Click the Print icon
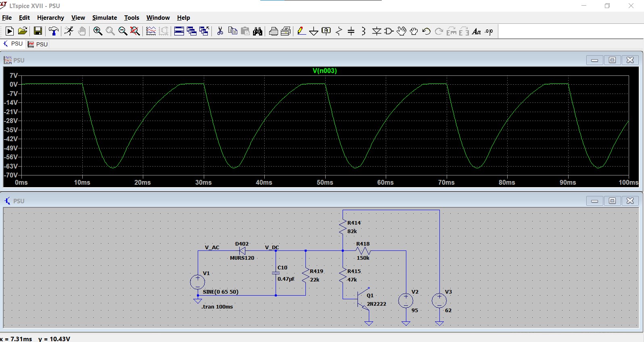The width and height of the screenshot is (644, 342). 273,31
